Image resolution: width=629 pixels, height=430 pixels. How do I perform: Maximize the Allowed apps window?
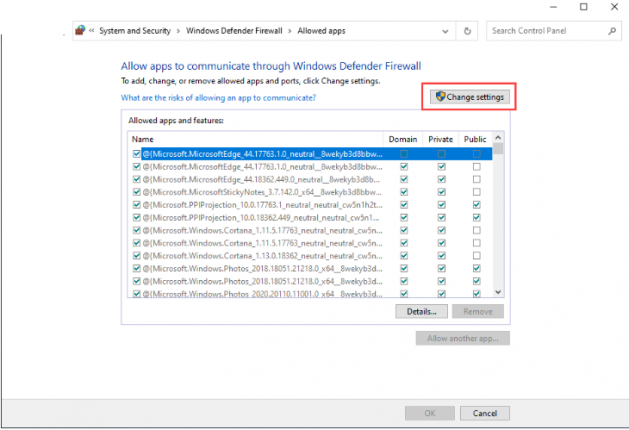click(x=584, y=7)
